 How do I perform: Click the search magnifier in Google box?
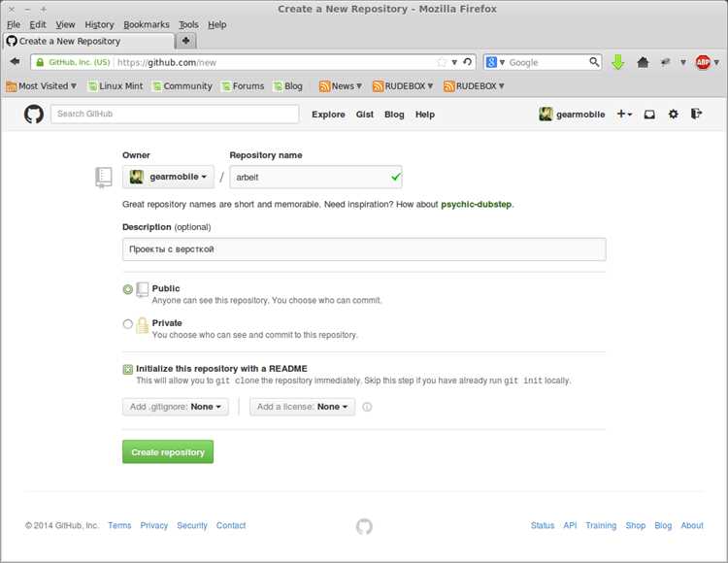594,62
